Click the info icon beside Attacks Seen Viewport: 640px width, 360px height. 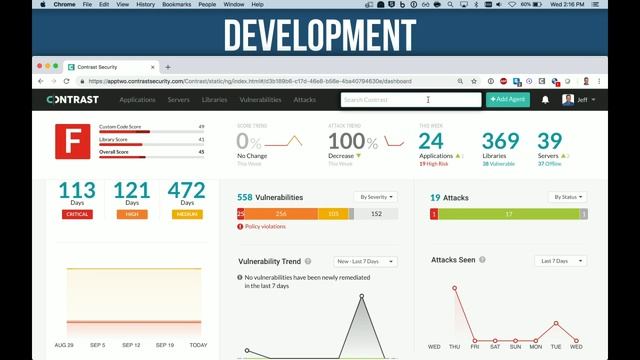(x=482, y=260)
